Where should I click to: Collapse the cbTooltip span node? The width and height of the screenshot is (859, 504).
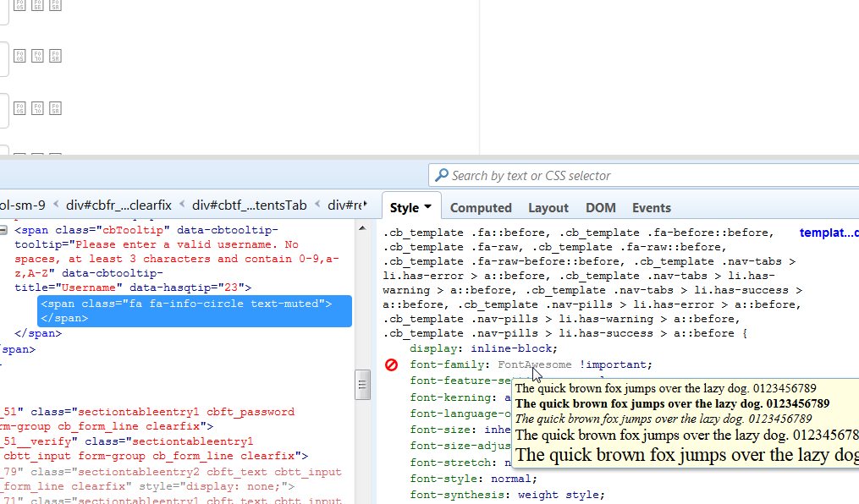[5, 230]
